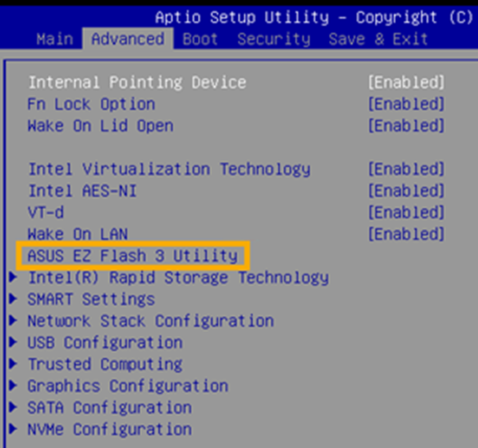Change Intel Virtualization Technology Enabled setting
This screenshot has height=448, width=478.
(x=406, y=169)
